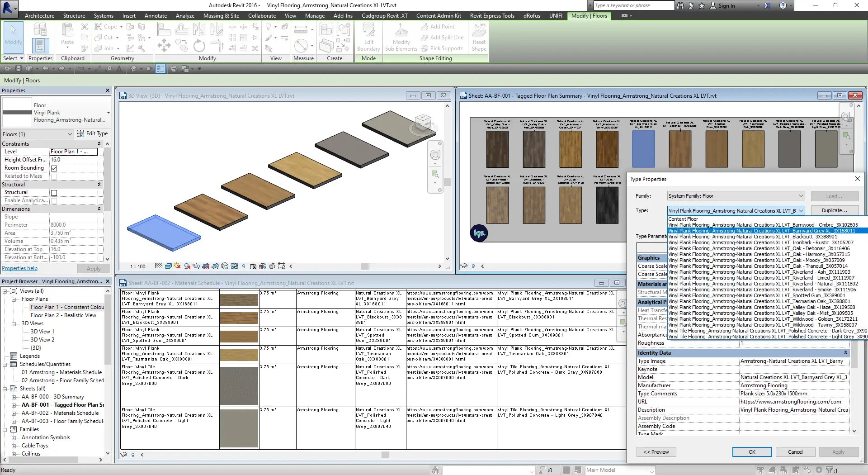The image size is (868, 475).
Task: Open Temporary Hide/Isolate glasses icon
Action: point(234,266)
